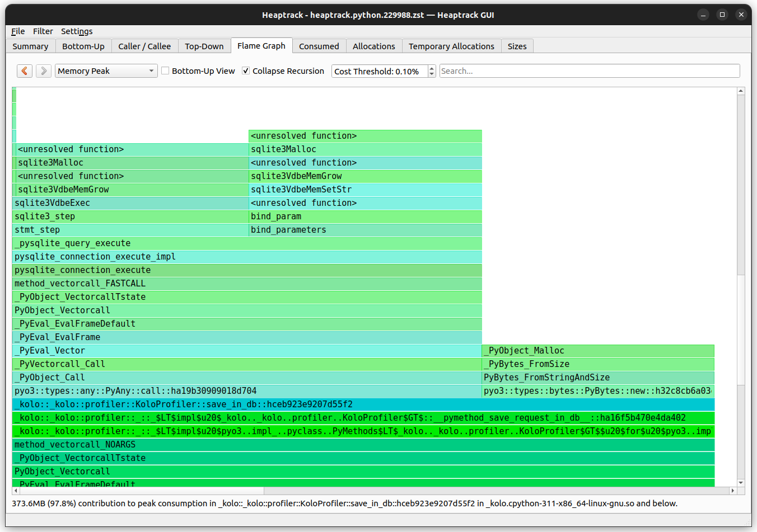
Task: Click pyo3 PyAny::call flame frame
Action: pyautogui.click(x=247, y=391)
